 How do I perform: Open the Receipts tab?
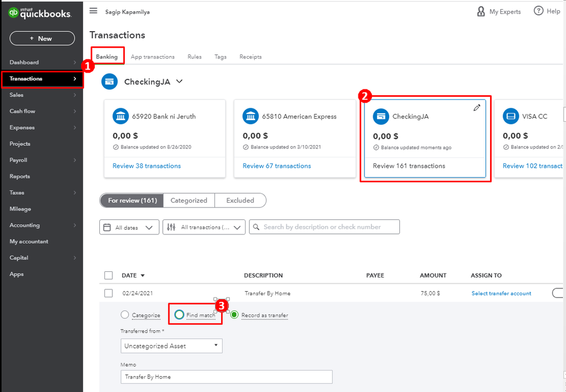(x=251, y=57)
